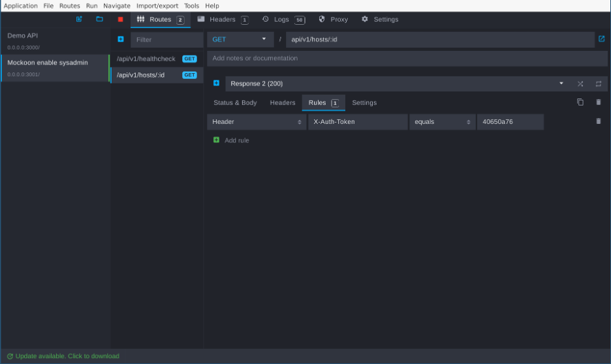
Task: Click the add response plus icon
Action: click(216, 83)
